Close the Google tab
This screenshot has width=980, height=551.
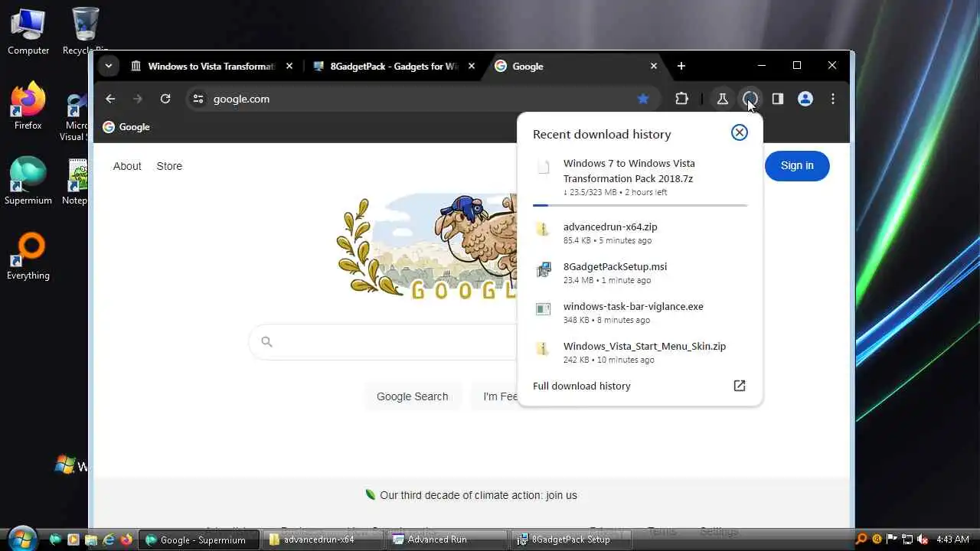tap(654, 67)
